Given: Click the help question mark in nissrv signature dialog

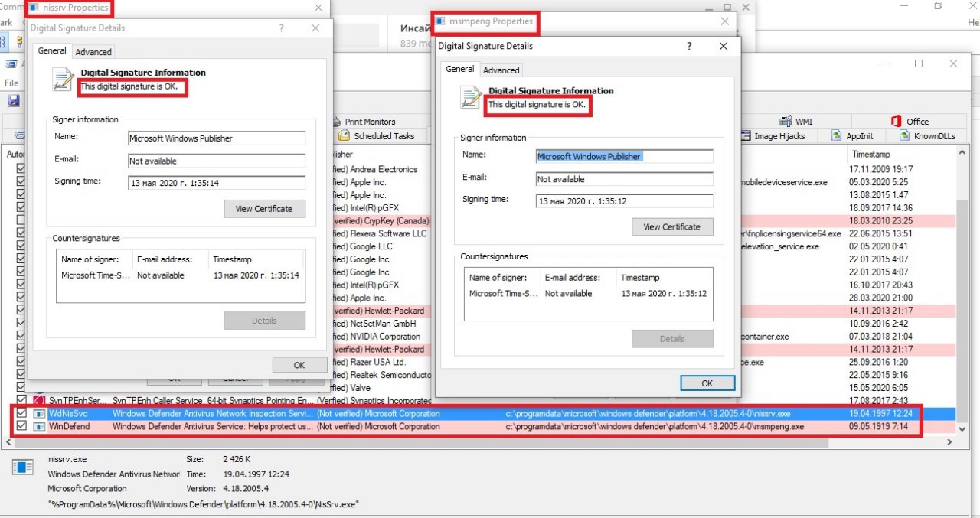Looking at the screenshot, I should tap(281, 28).
